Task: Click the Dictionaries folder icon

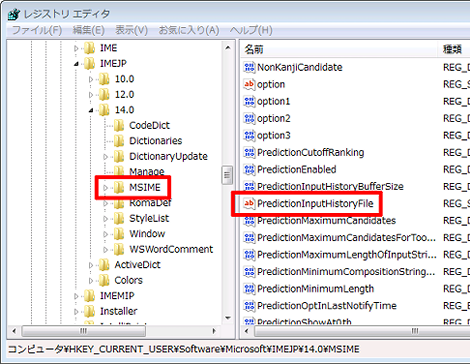Action: (119, 141)
